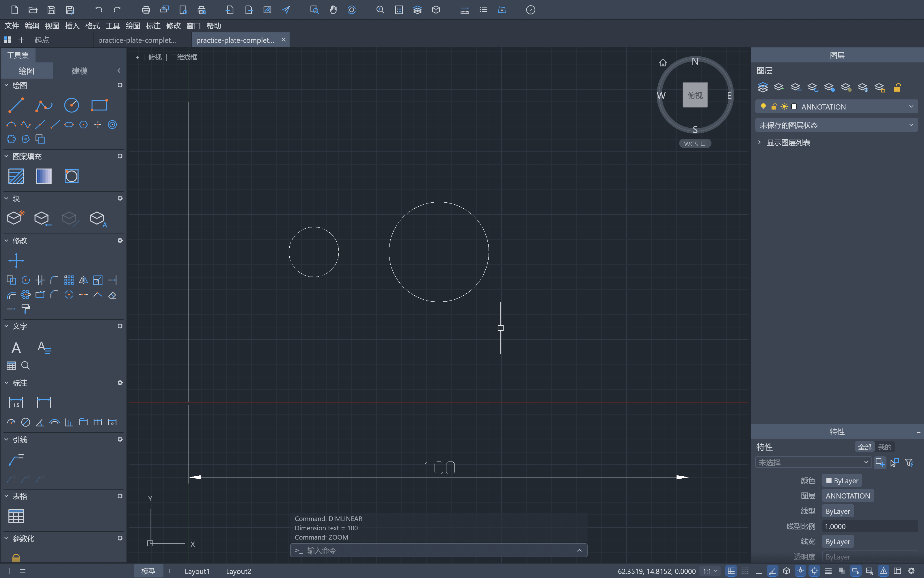The height and width of the screenshot is (578, 924).
Task: Click the Save icon in the toolbar
Action: tap(51, 10)
